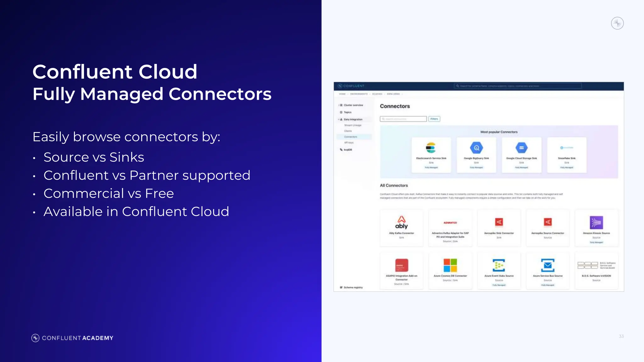Select the Google BigQuery Sink hexagon icon
This screenshot has width=644, height=362.
point(476,148)
